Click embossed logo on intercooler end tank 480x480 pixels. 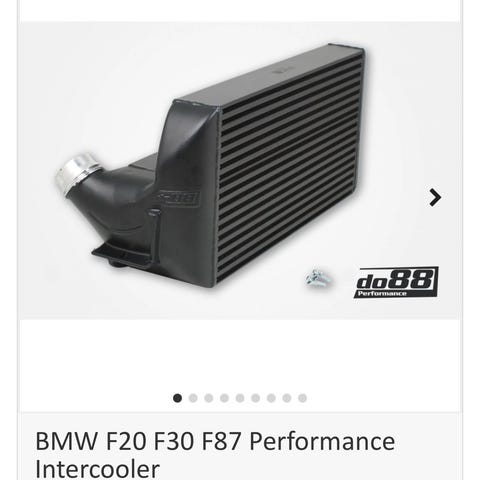click(x=178, y=199)
